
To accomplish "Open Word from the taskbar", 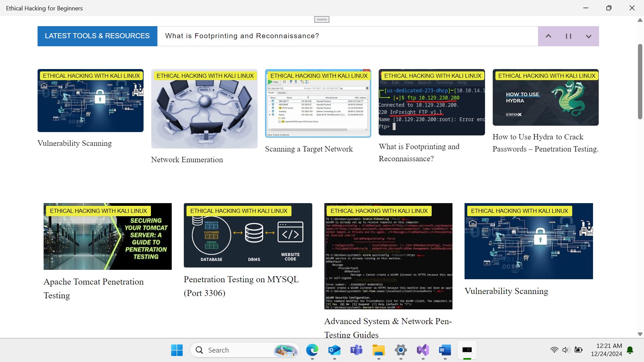I will (x=445, y=350).
